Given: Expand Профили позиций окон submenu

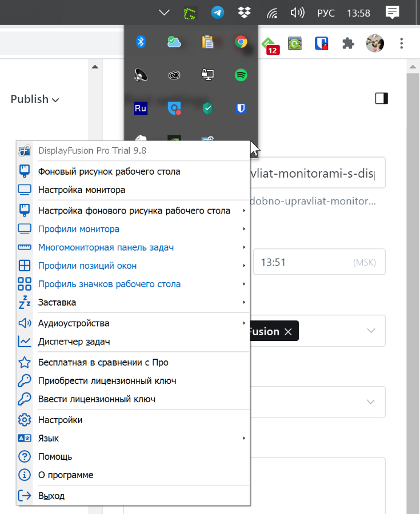Looking at the screenshot, I should [134, 266].
